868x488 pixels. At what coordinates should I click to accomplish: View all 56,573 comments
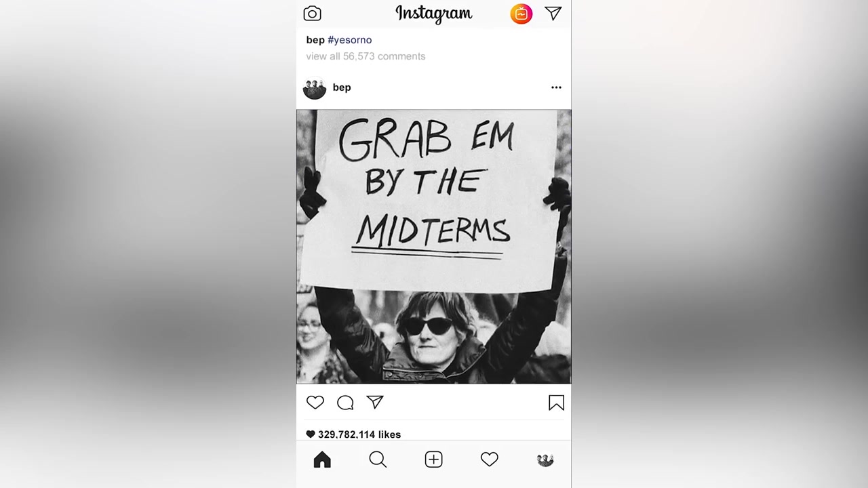pyautogui.click(x=366, y=56)
